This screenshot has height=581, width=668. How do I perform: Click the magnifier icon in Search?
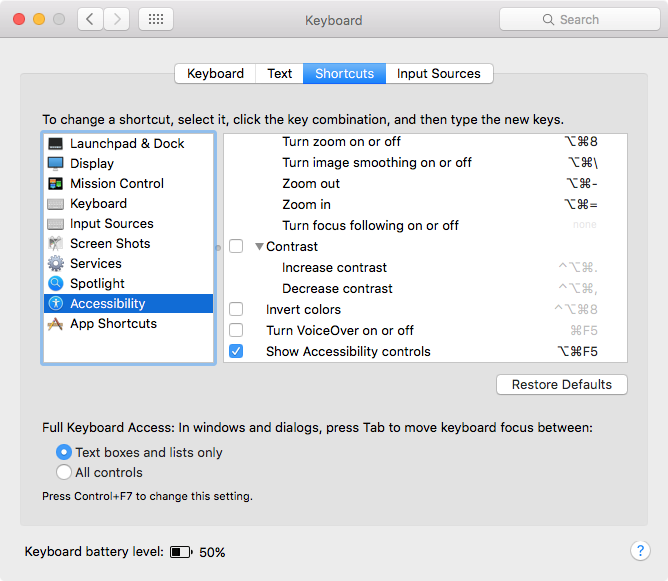(548, 20)
